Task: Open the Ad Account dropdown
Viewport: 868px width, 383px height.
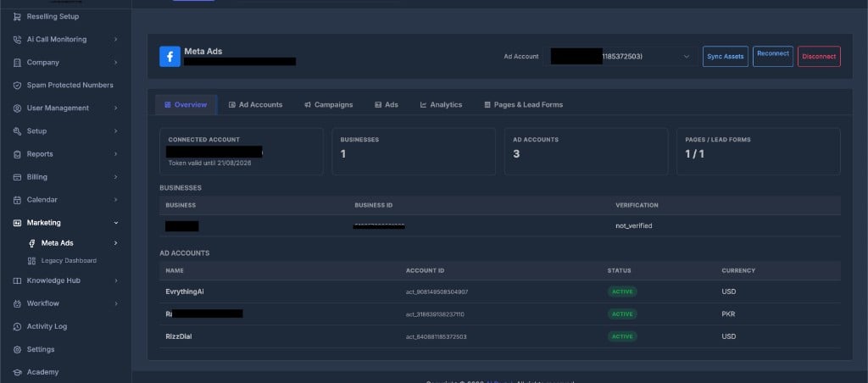Action: point(620,57)
